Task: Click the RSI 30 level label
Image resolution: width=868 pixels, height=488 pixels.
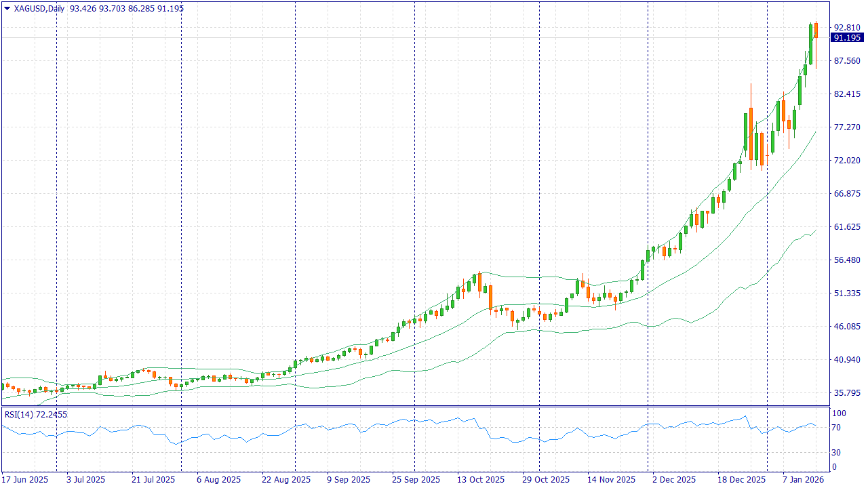Action: click(837, 453)
